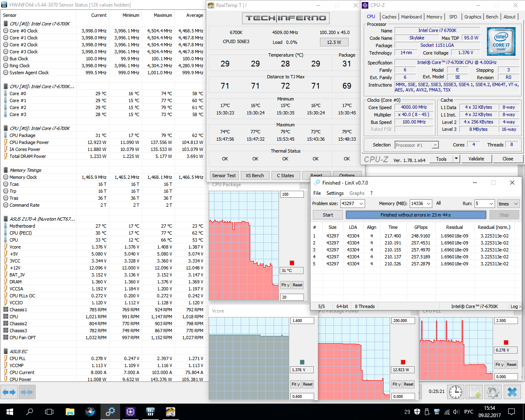The image size is (525, 420).
Task: Click LinX progress bar showing Finished without errors
Action: [416, 215]
